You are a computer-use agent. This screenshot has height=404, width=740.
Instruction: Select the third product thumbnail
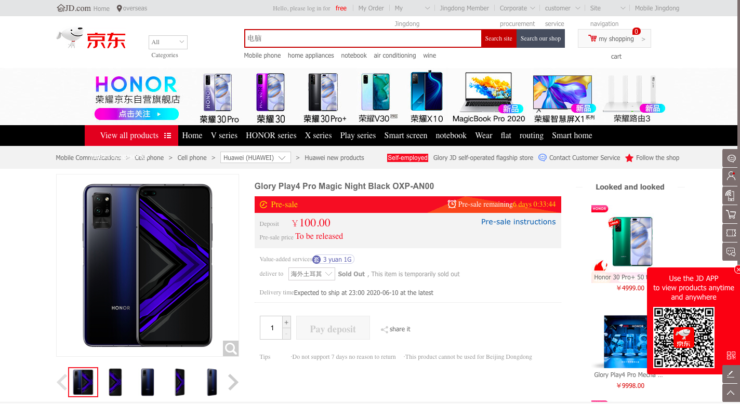(x=147, y=382)
